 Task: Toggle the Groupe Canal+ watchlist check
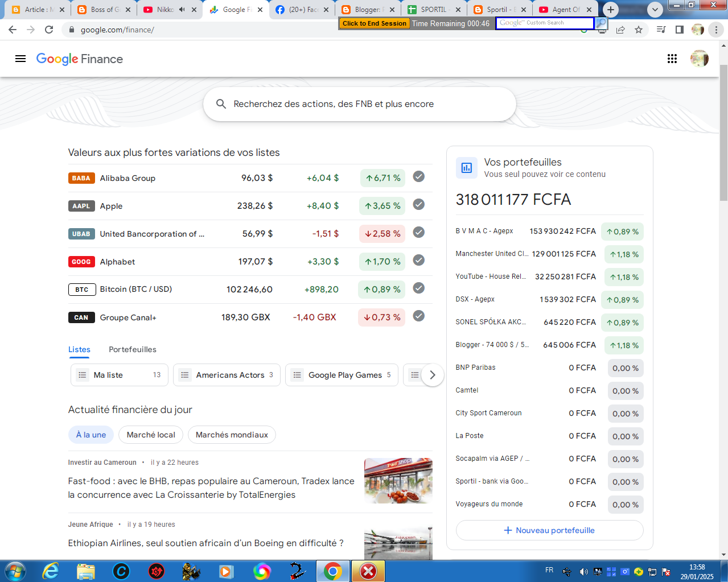(x=419, y=316)
